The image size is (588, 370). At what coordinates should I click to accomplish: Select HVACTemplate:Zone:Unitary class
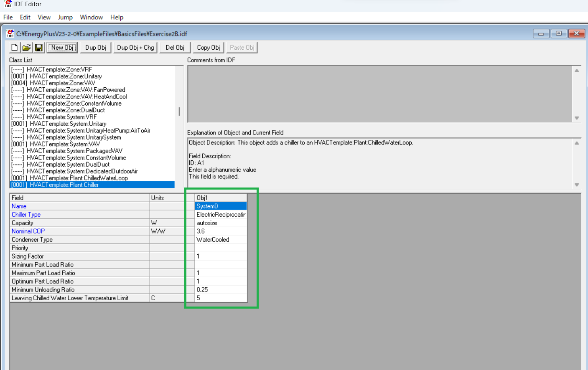92,76
